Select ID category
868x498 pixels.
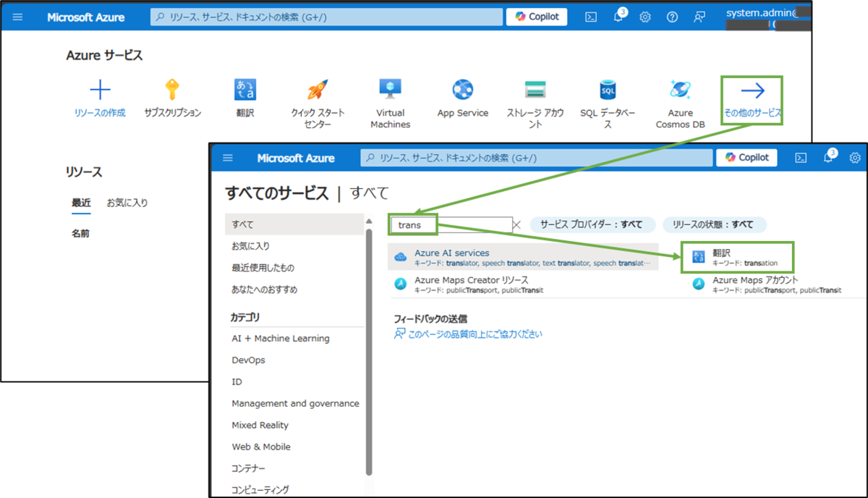pyautogui.click(x=237, y=382)
